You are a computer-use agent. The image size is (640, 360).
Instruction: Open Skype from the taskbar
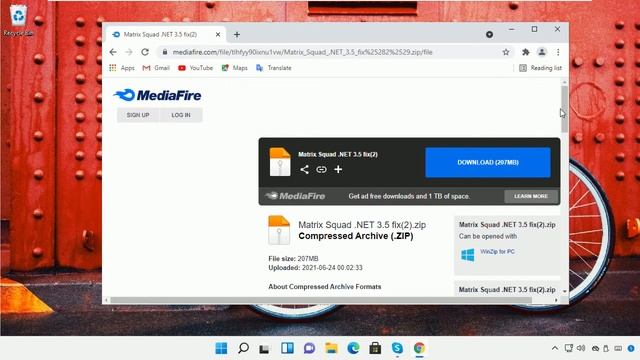[x=397, y=348]
